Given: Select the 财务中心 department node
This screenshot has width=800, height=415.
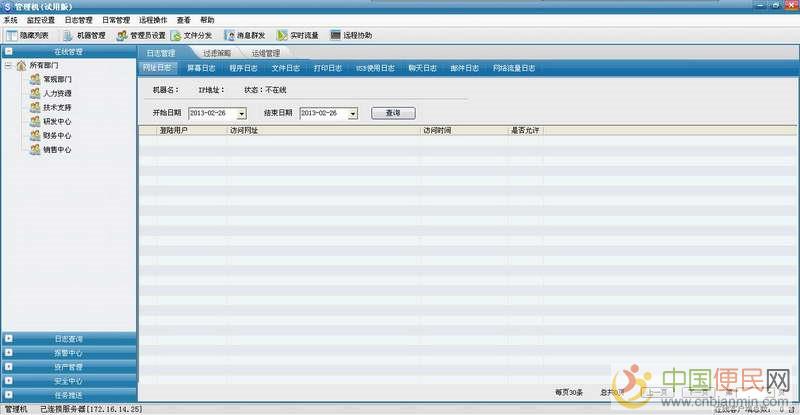Looking at the screenshot, I should pos(57,135).
